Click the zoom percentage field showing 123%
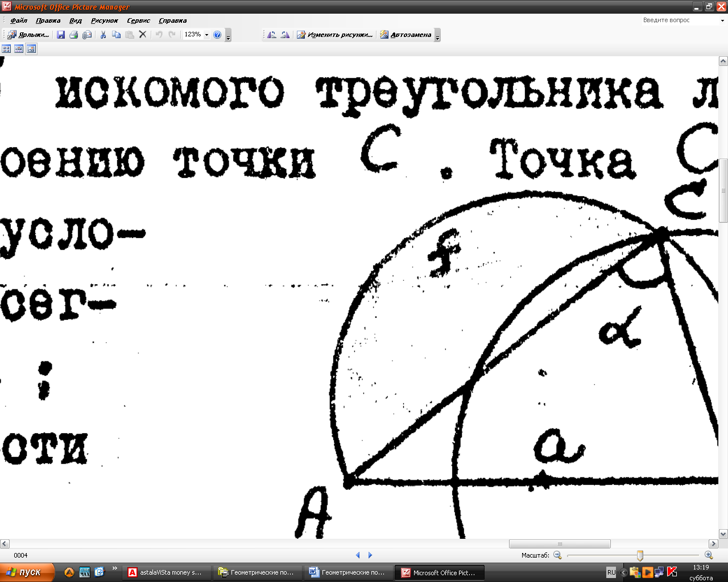Viewport: 728px width, 582px height. coord(193,35)
